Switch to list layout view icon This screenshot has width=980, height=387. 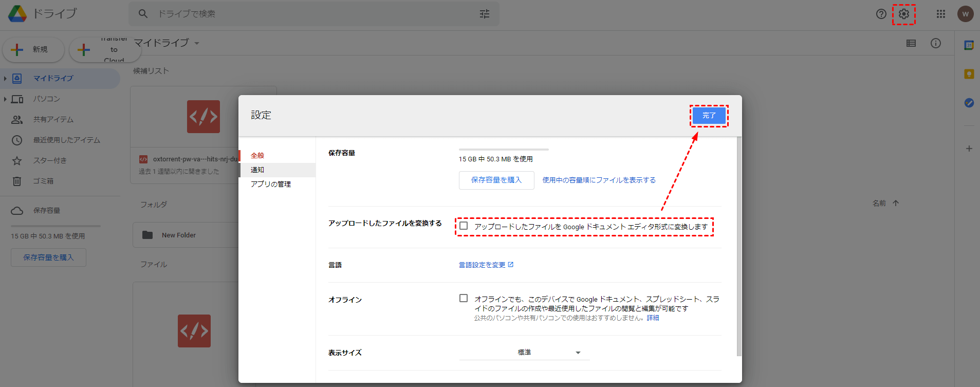point(911,43)
